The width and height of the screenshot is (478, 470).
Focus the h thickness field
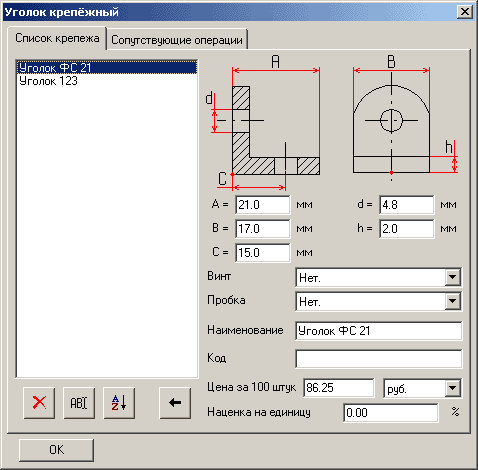pos(407,229)
